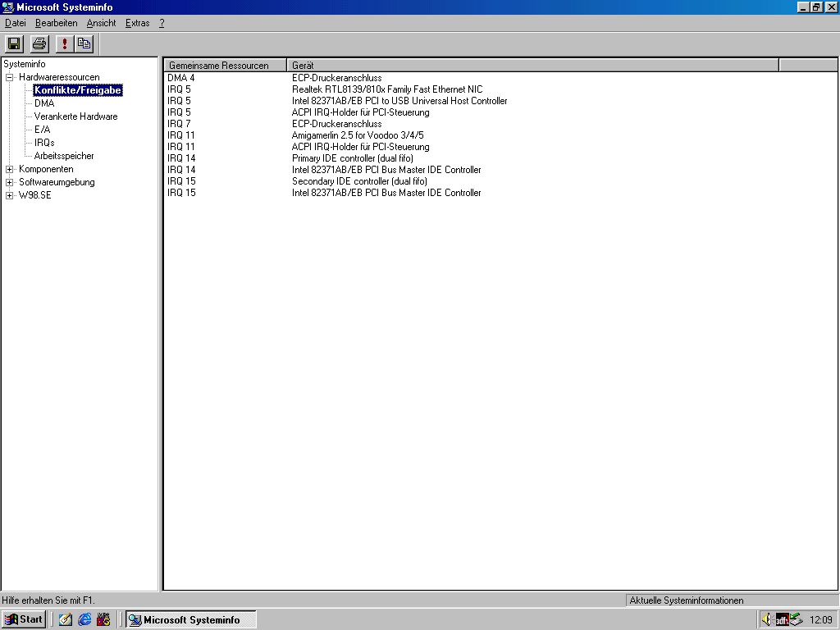This screenshot has width=840, height=630.
Task: Open the ? help menu
Action: point(162,23)
